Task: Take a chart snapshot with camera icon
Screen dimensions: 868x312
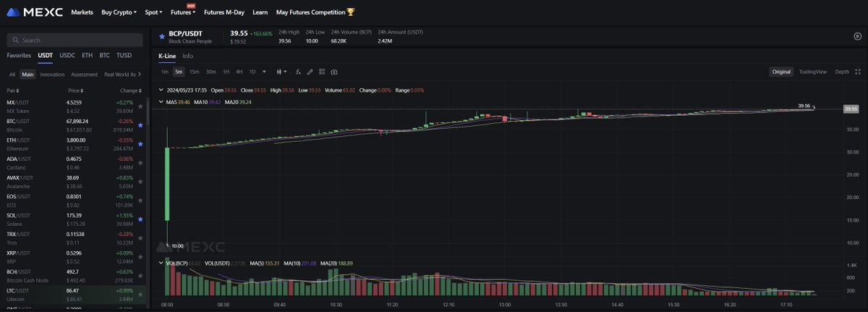Action: pyautogui.click(x=333, y=72)
